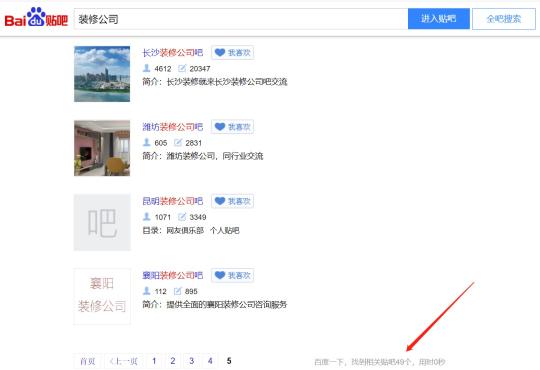The image size is (540, 370).
Task: Like 昆明装修公司吧 with the 我喜欢 button
Action: click(x=232, y=201)
